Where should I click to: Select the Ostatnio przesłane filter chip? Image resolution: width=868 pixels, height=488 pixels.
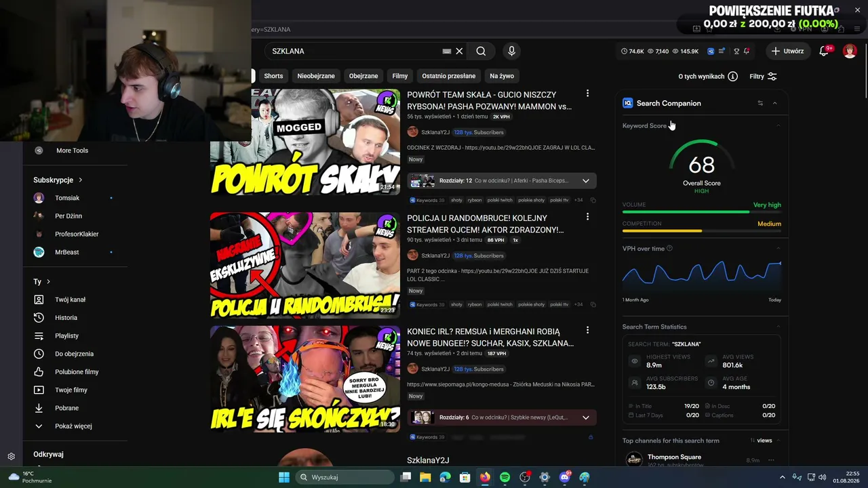[449, 76]
